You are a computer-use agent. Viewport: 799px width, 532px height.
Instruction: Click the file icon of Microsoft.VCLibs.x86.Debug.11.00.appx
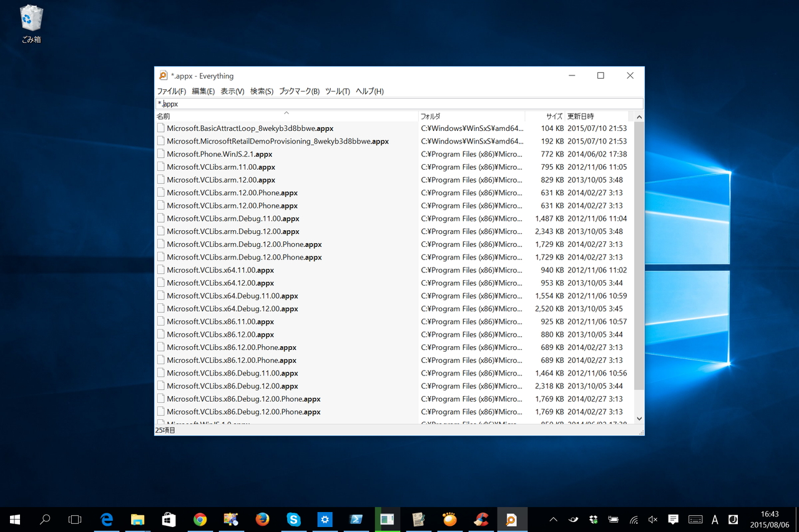point(161,373)
